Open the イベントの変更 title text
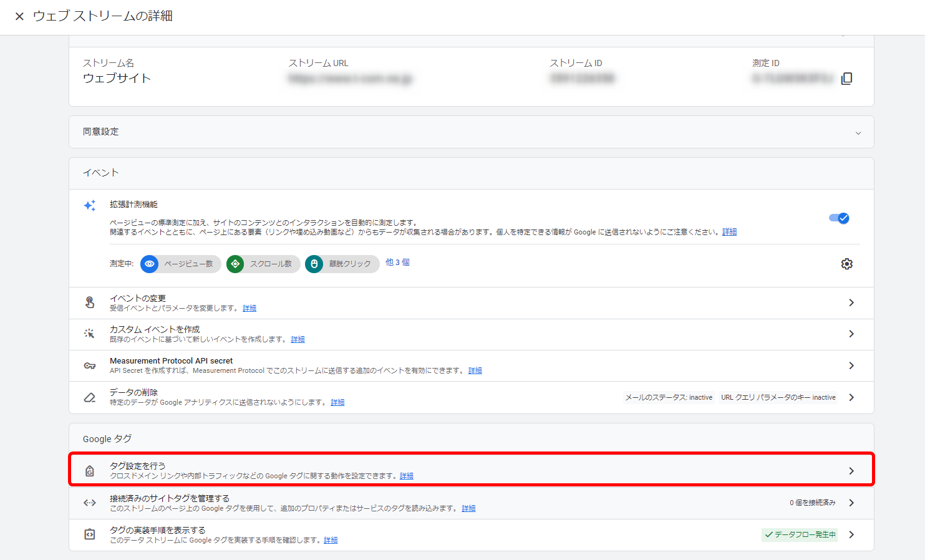Image resolution: width=925 pixels, height=560 pixels. [138, 298]
